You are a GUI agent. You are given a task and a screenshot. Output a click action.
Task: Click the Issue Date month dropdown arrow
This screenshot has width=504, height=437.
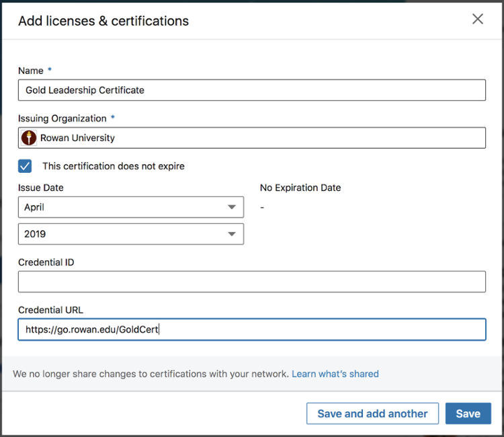[x=231, y=207]
